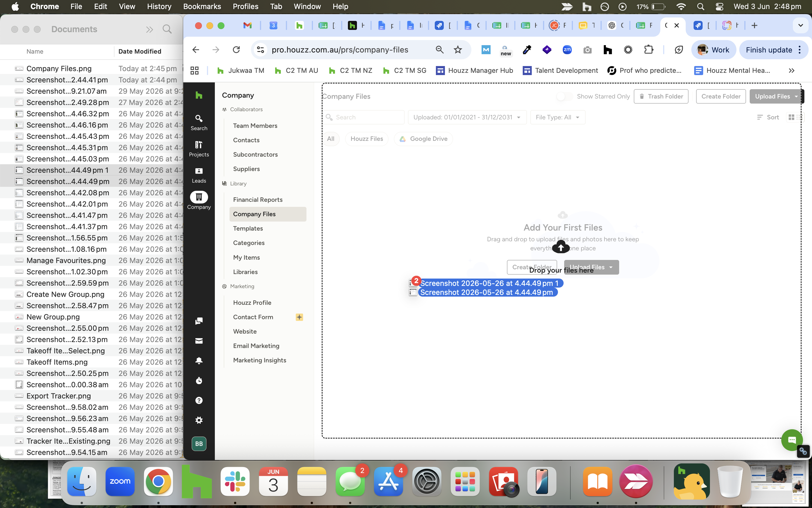Open the History menu in the menu bar
This screenshot has width=812, height=508.
click(159, 6)
